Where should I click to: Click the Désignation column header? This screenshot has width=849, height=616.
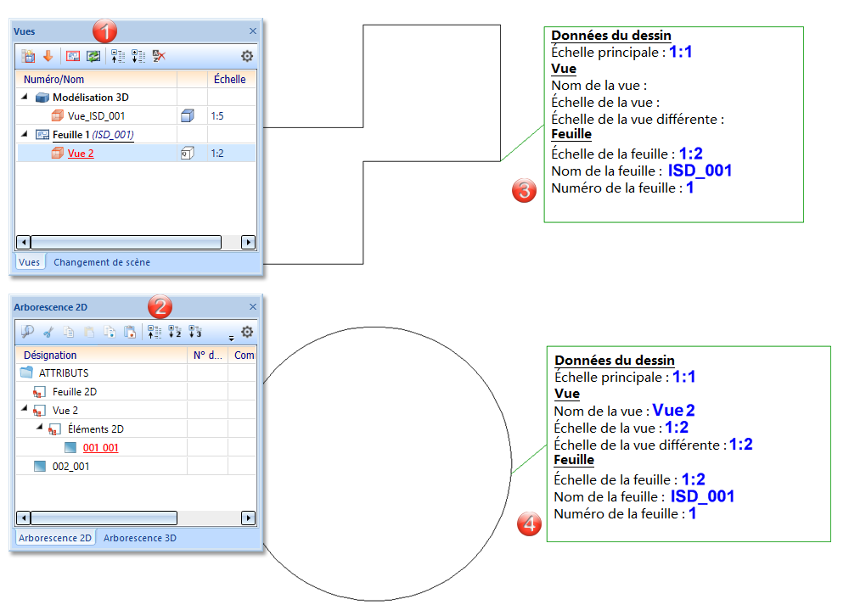click(x=102, y=356)
